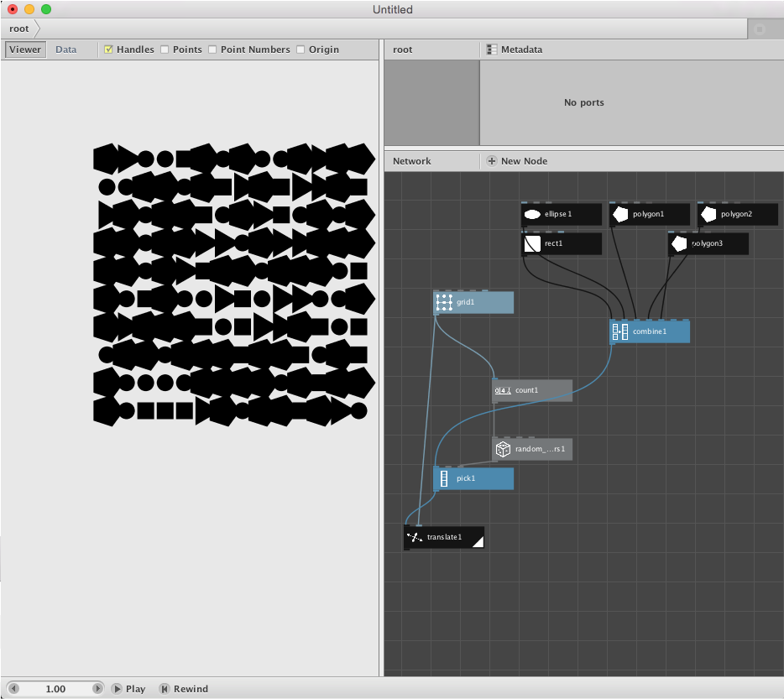Select the polygon2 node icon
The height and width of the screenshot is (699, 784).
point(708,215)
